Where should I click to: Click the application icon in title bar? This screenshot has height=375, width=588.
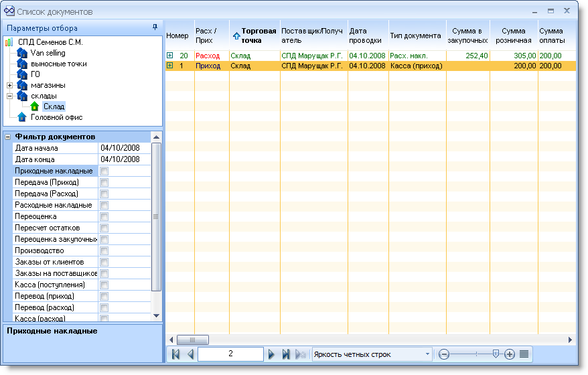(9, 11)
